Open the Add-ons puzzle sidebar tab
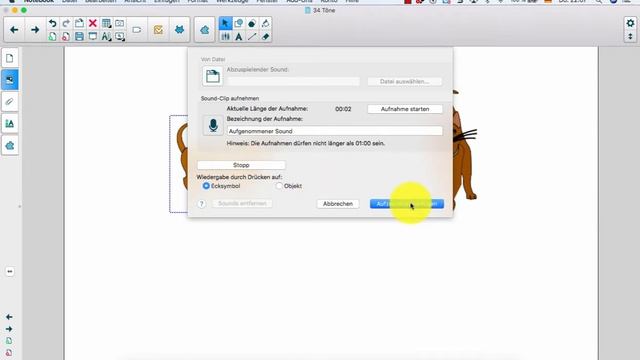Screen dimensions: 640x360 [10, 145]
